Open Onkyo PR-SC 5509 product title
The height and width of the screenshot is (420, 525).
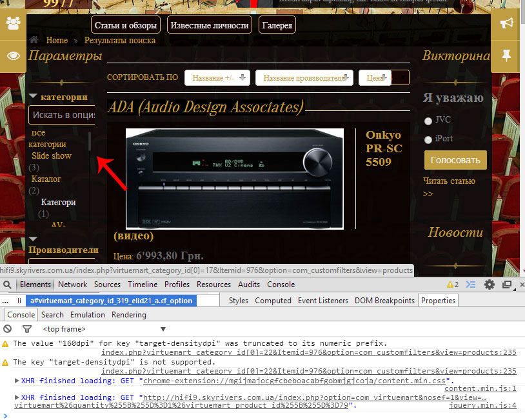pyautogui.click(x=384, y=148)
